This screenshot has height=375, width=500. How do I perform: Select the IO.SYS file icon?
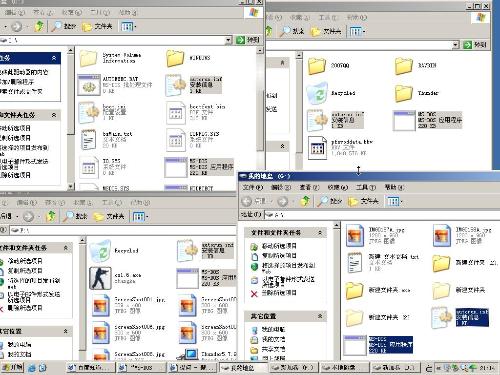(x=89, y=167)
